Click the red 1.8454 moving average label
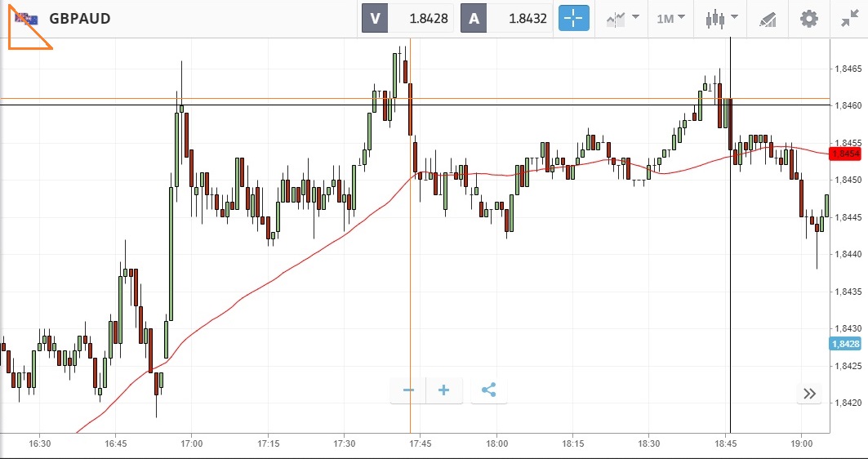 [844, 154]
